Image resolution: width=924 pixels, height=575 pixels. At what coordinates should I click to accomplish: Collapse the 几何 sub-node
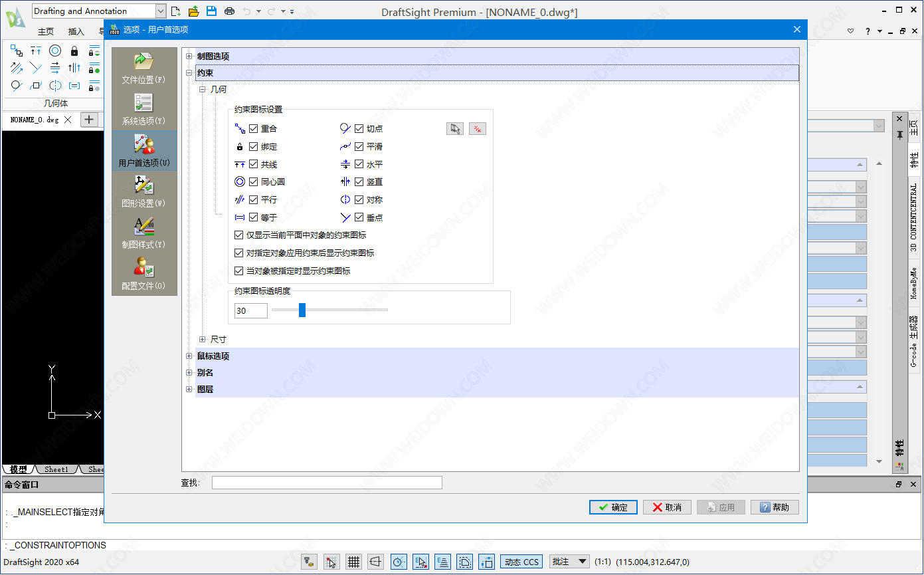(203, 89)
